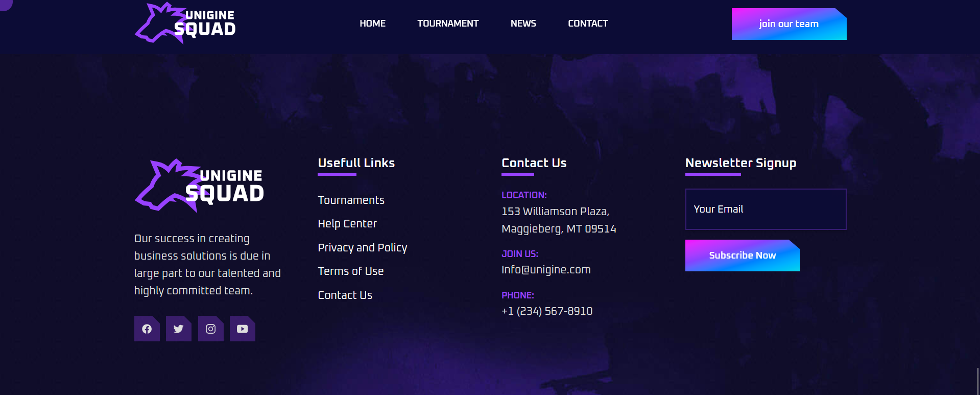This screenshot has height=395, width=980.
Task: Go to the Home menu item
Action: click(373, 24)
